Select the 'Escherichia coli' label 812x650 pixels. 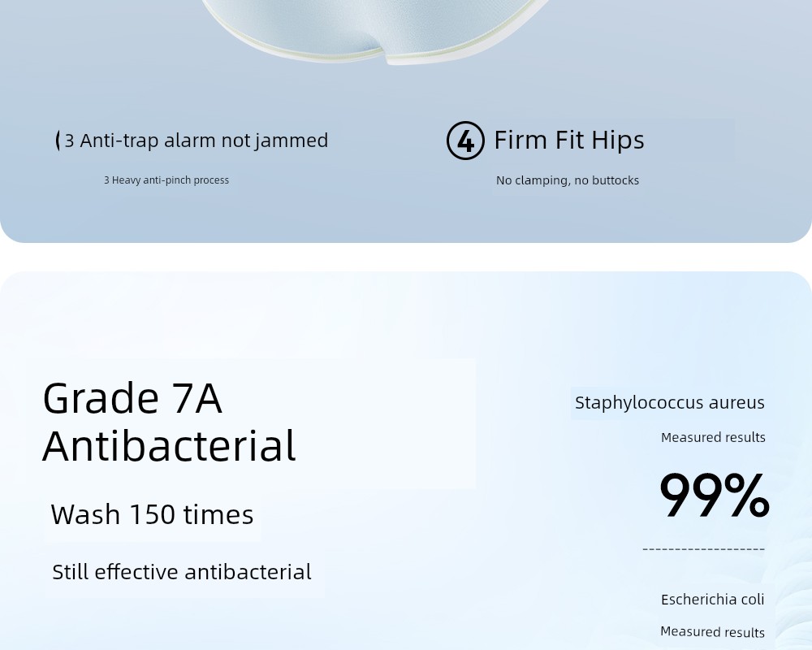click(713, 599)
